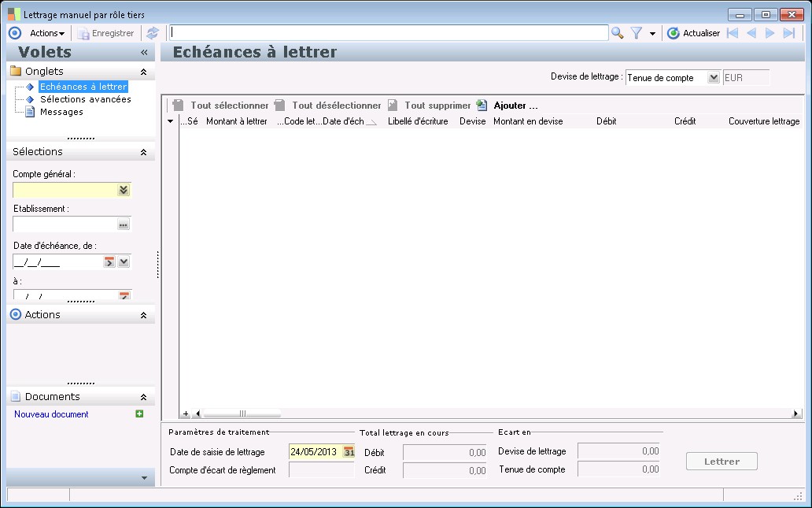This screenshot has height=508, width=812.
Task: Sort by Montant à lettrer column
Action: pyautogui.click(x=237, y=121)
